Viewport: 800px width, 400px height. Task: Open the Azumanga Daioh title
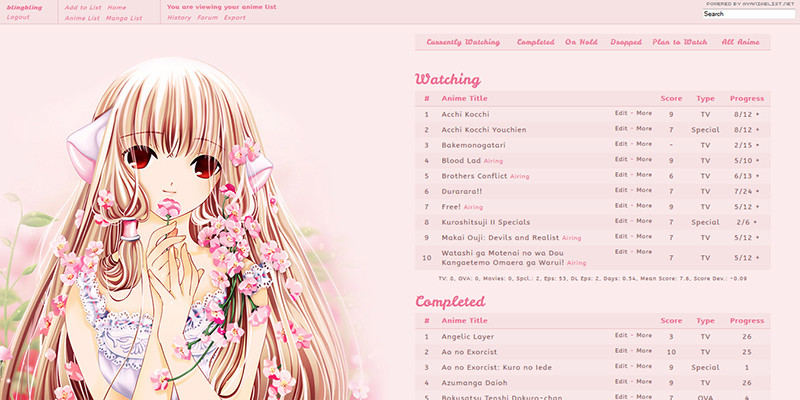[x=474, y=383]
